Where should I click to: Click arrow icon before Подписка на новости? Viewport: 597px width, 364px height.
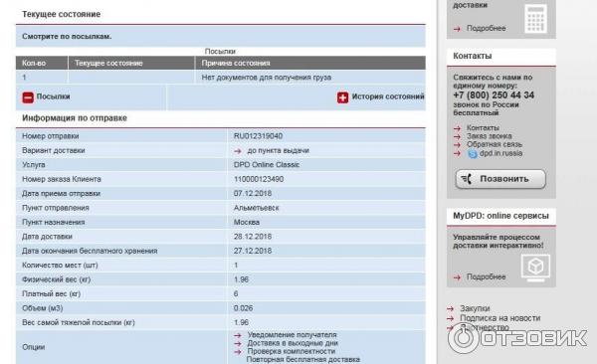pyautogui.click(x=450, y=318)
